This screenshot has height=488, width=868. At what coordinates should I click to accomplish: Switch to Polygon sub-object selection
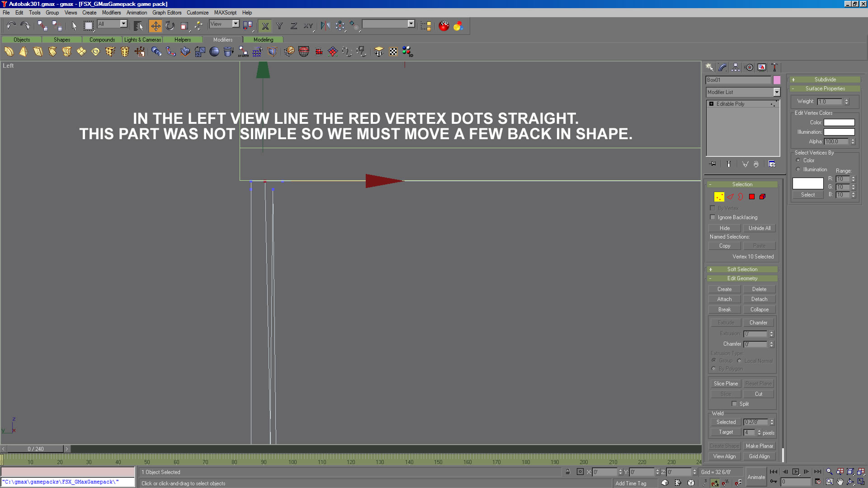point(751,197)
